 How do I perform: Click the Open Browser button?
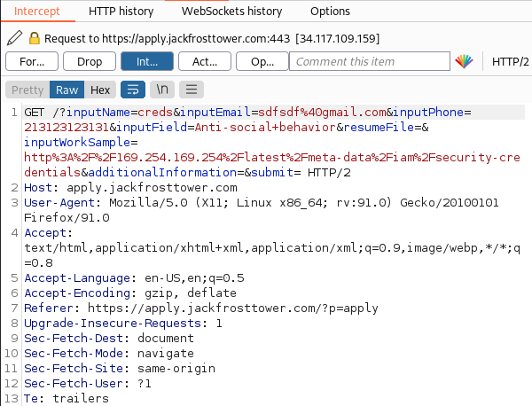tap(262, 62)
